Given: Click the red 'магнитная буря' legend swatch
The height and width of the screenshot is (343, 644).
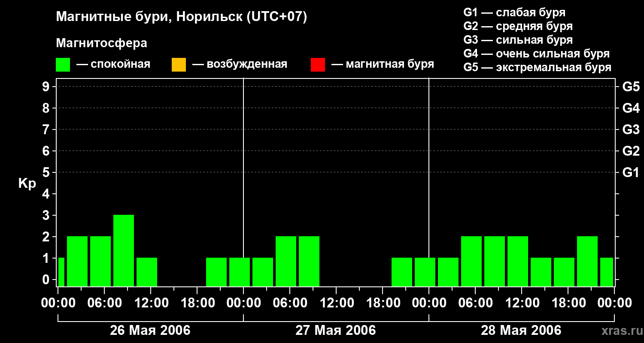Looking at the screenshot, I should tap(318, 65).
